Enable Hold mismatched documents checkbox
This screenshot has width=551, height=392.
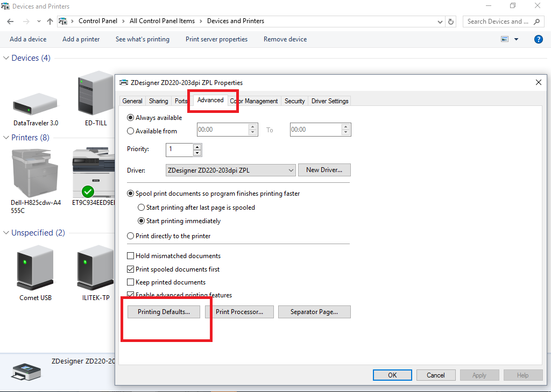coord(130,256)
